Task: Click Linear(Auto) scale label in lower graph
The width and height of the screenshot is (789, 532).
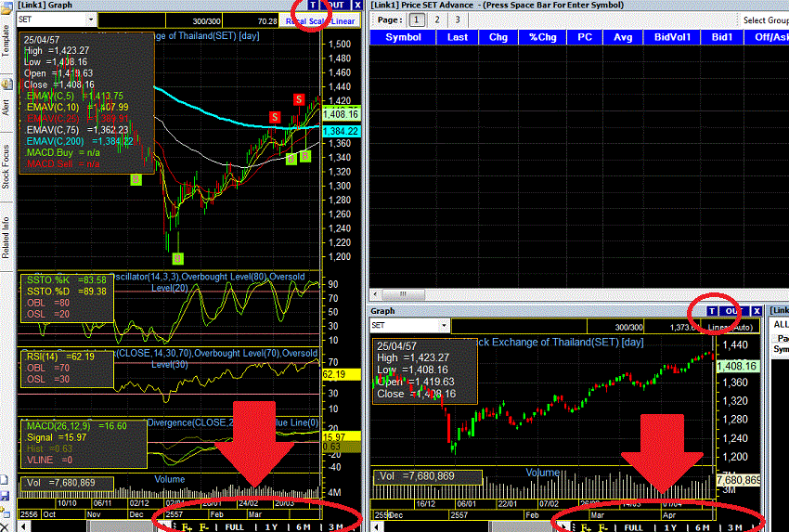Action: coord(731,327)
